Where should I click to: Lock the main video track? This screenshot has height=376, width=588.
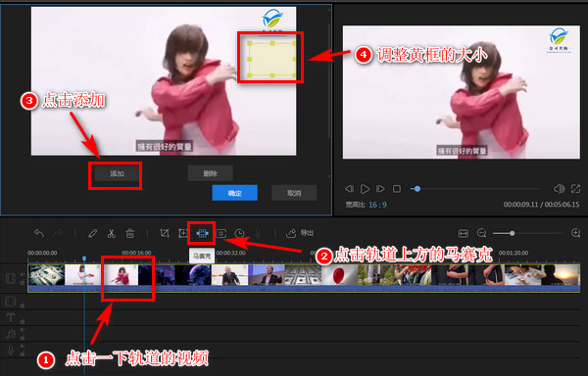point(23,282)
